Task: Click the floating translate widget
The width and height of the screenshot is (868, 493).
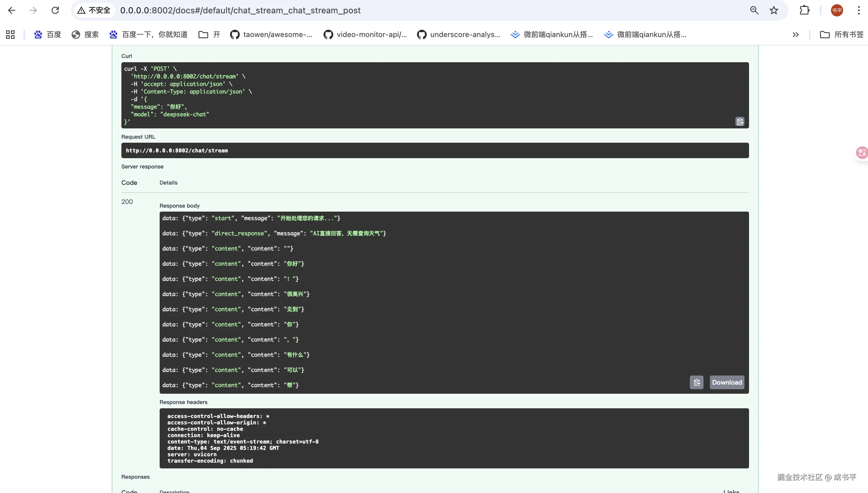Action: click(x=862, y=153)
